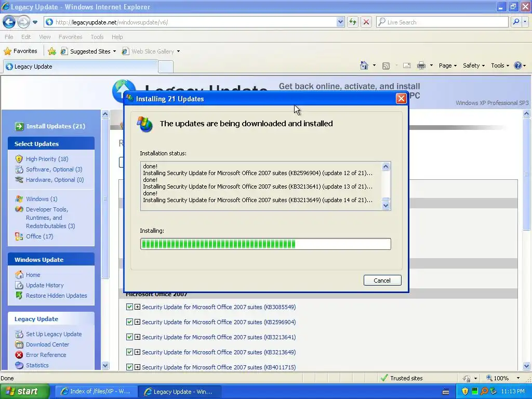Click the Office category icon in sidebar

click(19, 236)
